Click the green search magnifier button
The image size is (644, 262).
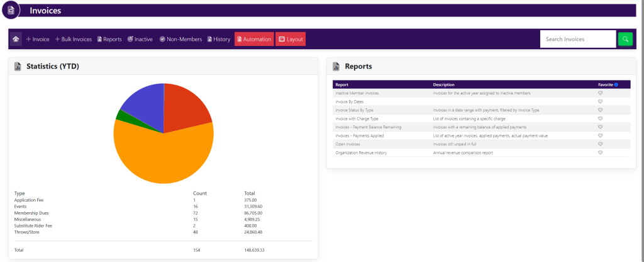625,39
